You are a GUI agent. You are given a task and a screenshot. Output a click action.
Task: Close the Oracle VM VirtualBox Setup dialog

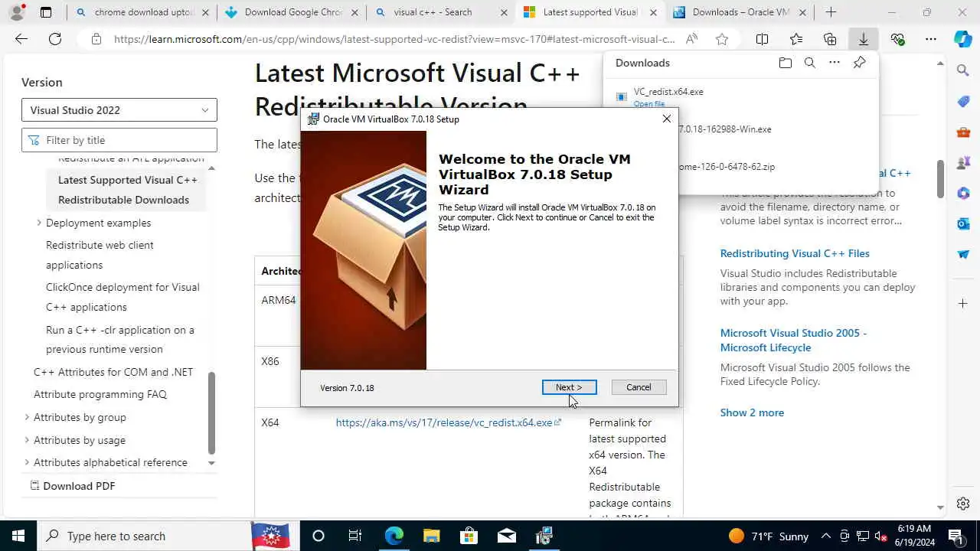[666, 119]
